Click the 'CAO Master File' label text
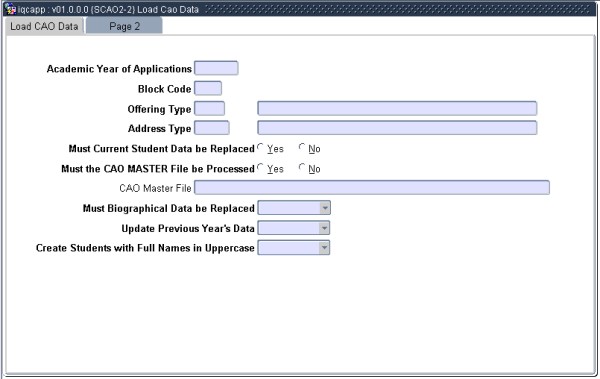600x379 pixels. (x=155, y=188)
